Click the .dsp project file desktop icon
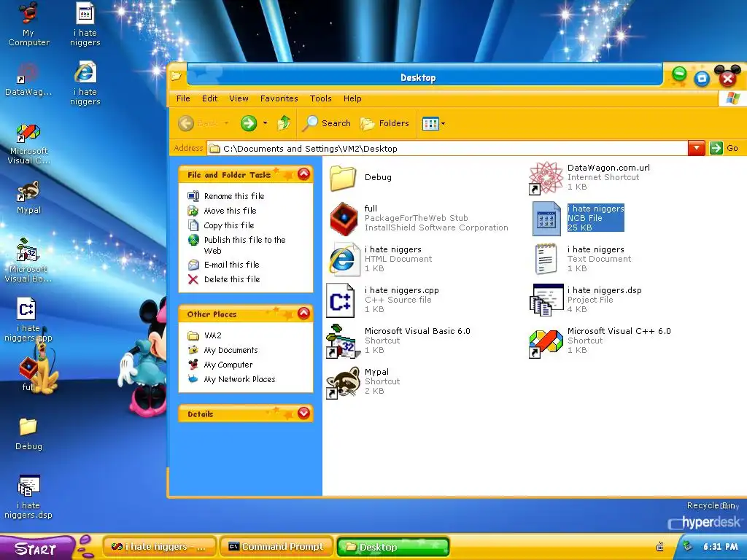This screenshot has width=747, height=560. [28, 497]
